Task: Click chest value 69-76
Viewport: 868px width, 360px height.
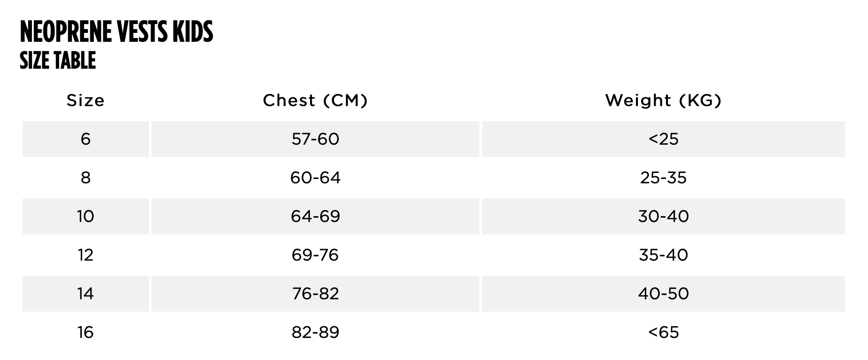Action: pyautogui.click(x=315, y=255)
